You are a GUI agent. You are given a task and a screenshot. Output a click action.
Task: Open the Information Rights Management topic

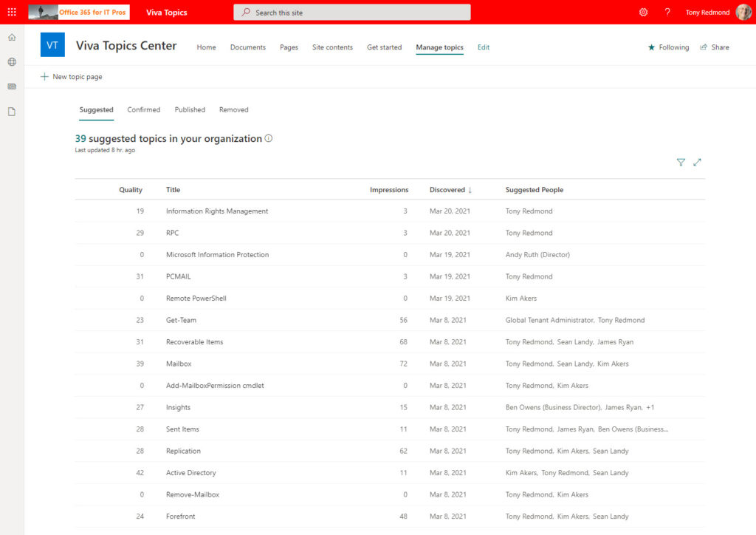click(217, 211)
